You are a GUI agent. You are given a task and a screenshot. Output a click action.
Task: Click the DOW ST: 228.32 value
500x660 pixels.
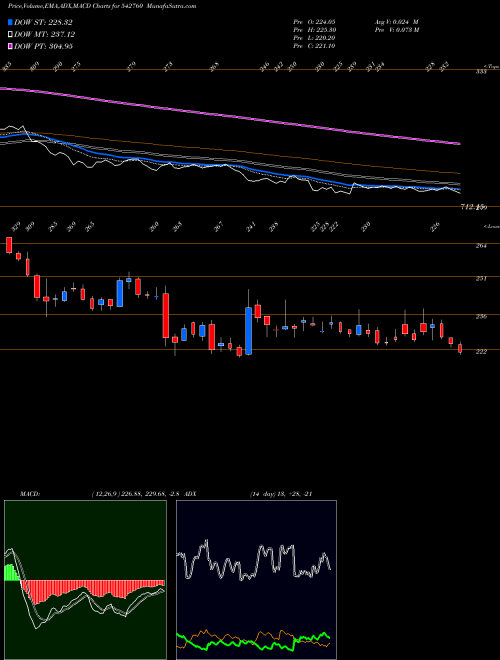[x=43, y=23]
